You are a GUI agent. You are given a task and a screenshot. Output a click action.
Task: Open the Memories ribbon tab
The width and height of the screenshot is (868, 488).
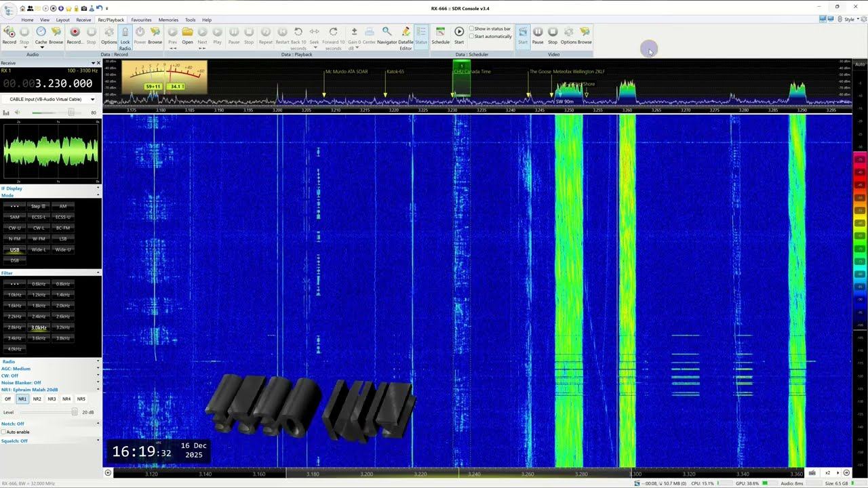[x=168, y=20]
